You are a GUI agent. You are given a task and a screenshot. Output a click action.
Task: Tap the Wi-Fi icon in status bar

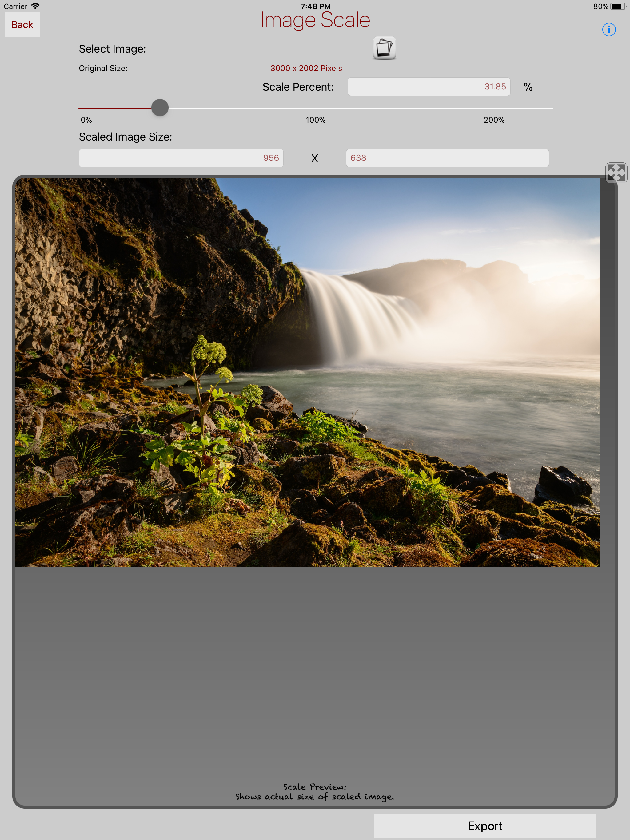tap(35, 6)
